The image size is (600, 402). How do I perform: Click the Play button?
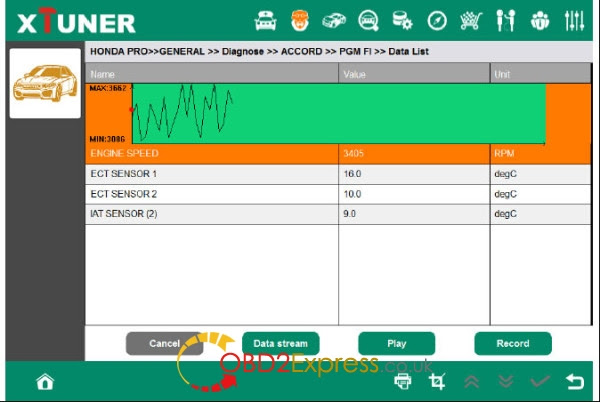pyautogui.click(x=396, y=343)
